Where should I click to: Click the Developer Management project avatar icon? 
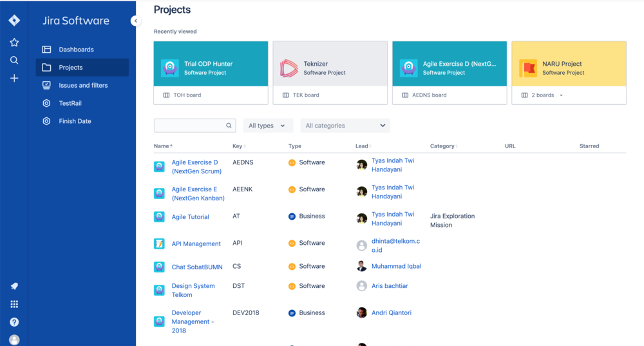point(159,322)
